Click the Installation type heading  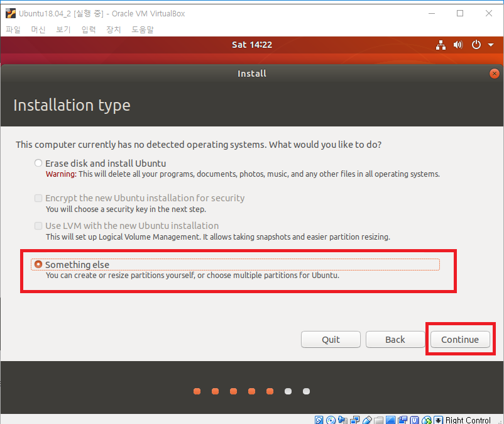tap(72, 105)
